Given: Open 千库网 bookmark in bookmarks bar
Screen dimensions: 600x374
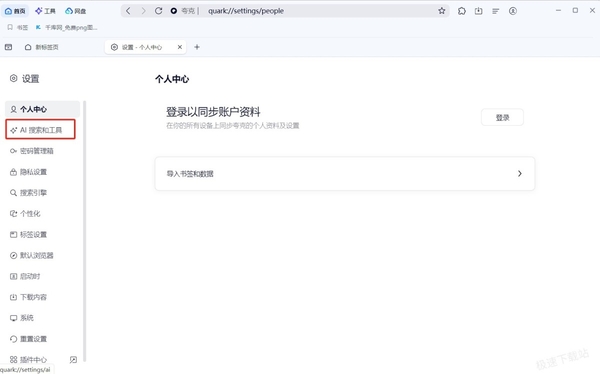Looking at the screenshot, I should 67,27.
